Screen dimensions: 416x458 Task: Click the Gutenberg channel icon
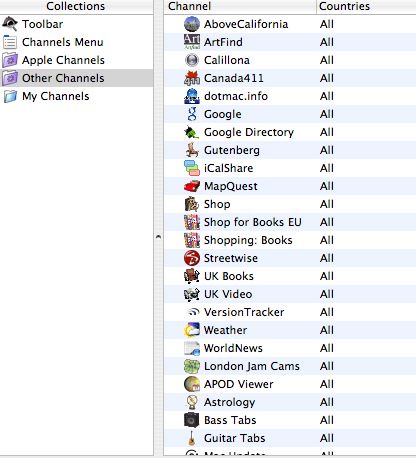(x=192, y=150)
